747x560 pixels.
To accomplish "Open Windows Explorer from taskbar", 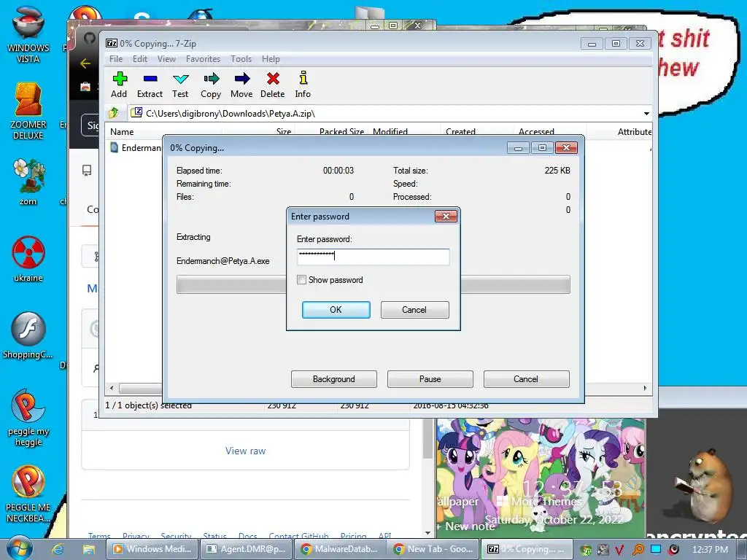I will click(x=88, y=549).
